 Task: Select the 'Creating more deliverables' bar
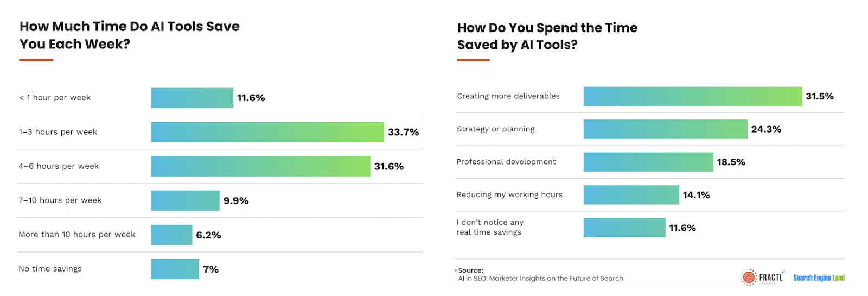[692, 96]
